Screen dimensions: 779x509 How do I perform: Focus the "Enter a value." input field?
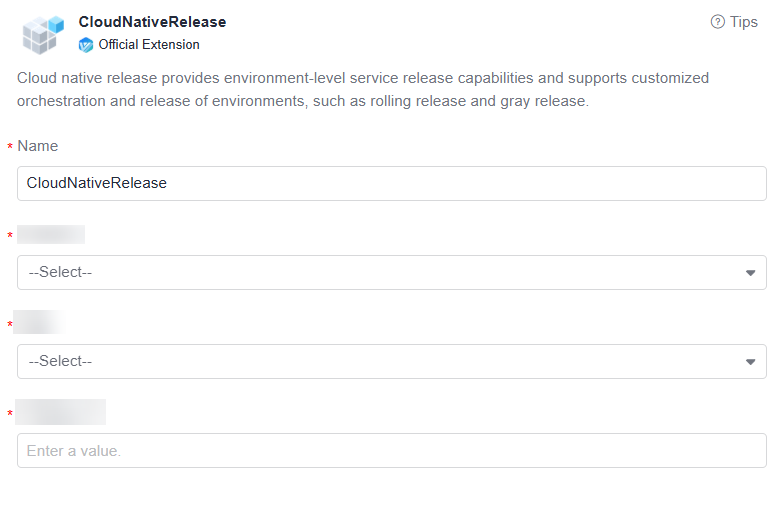392,451
